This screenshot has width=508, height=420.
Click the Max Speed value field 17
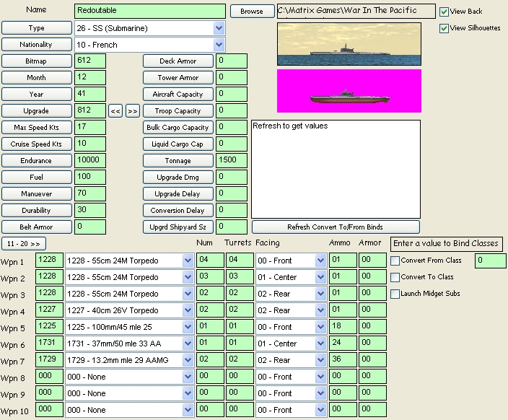[90, 127]
